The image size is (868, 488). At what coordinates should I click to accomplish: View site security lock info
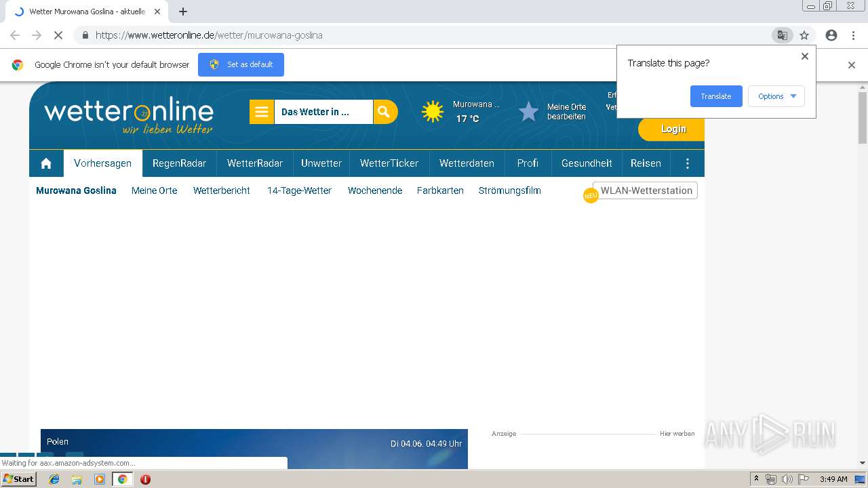85,35
